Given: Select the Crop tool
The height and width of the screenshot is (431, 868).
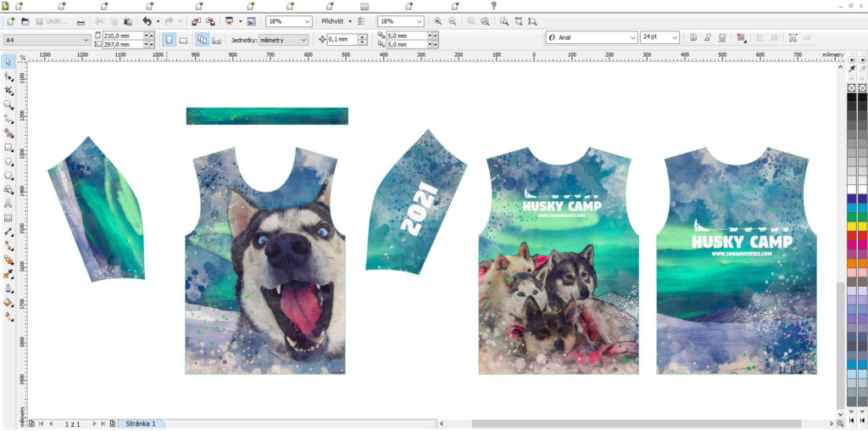Looking at the screenshot, I should click(8, 90).
